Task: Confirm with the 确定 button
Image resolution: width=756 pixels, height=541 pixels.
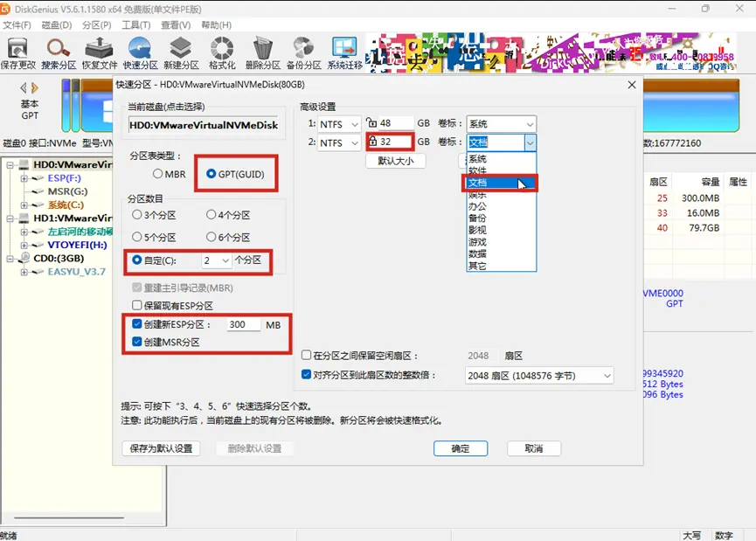Action: point(461,448)
